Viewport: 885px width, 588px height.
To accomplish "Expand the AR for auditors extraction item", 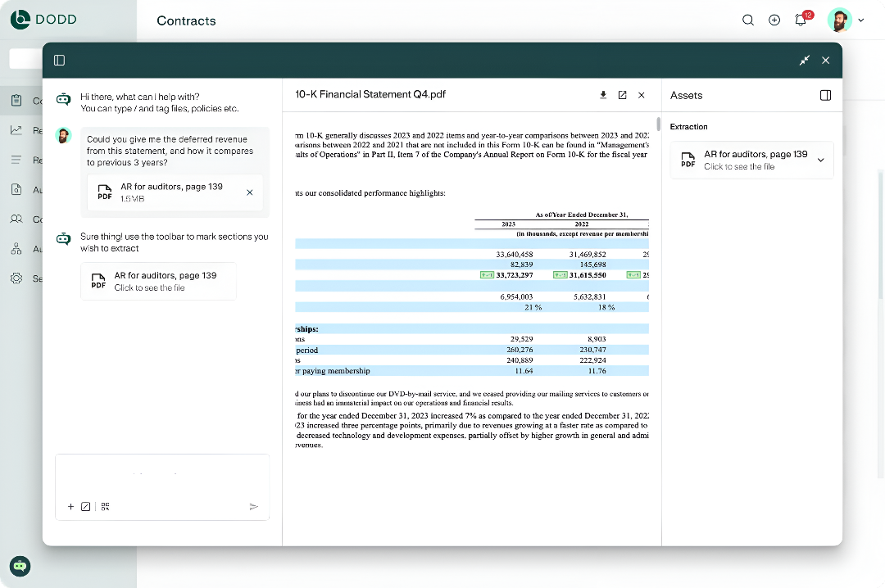I will point(820,160).
